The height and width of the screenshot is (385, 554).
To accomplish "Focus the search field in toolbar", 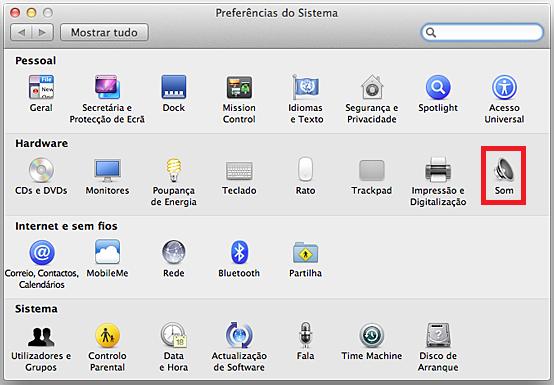I will pos(482,32).
